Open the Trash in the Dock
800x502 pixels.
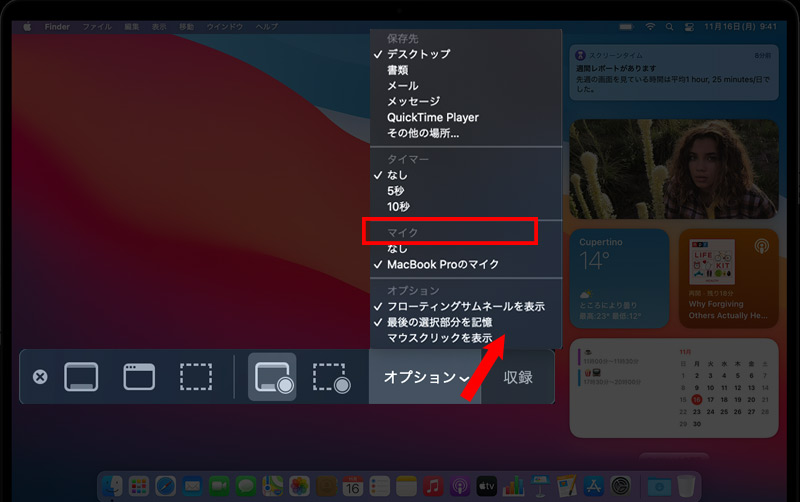click(686, 486)
